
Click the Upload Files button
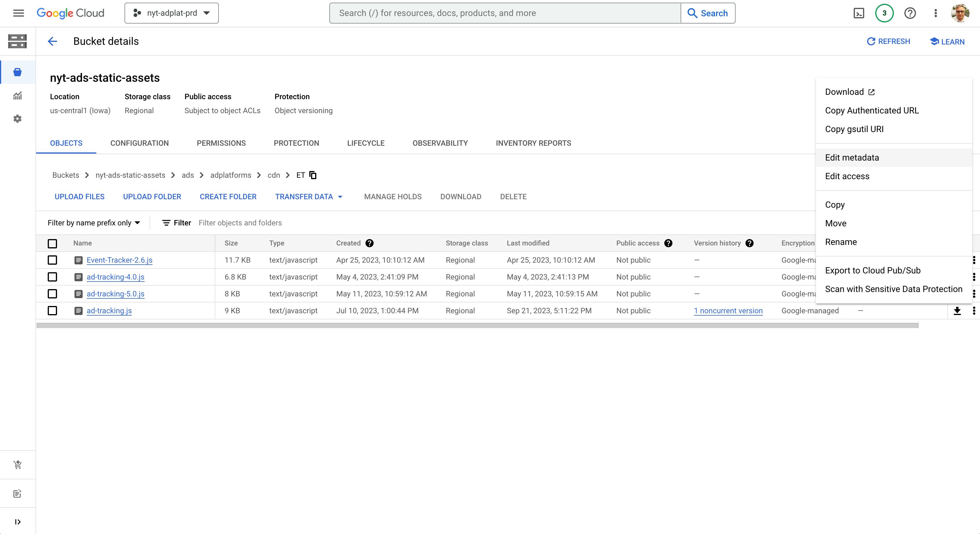(x=79, y=197)
